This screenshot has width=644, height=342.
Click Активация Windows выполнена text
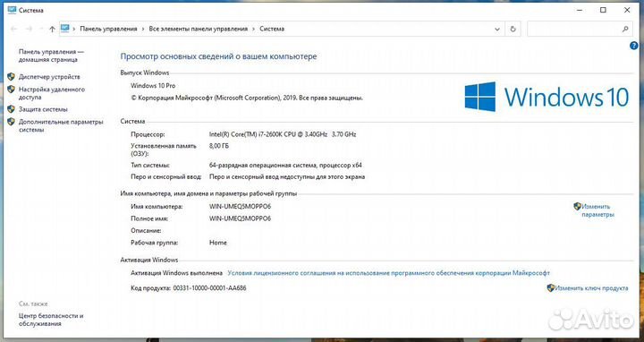(176, 273)
